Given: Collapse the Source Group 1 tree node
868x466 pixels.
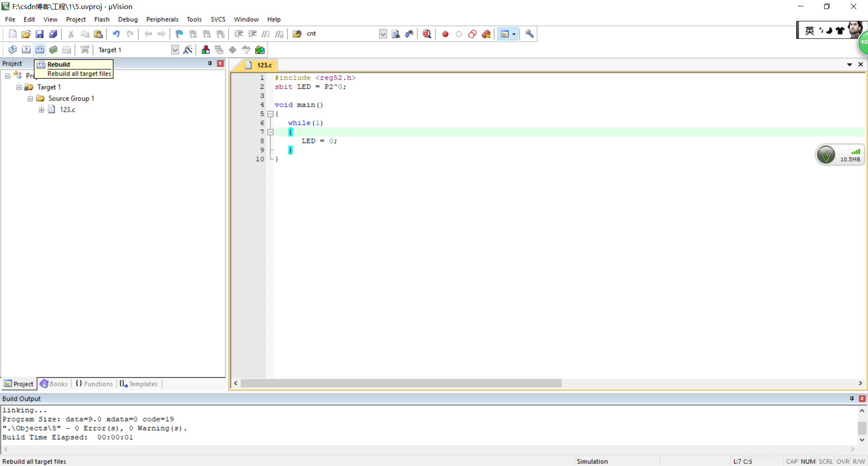Looking at the screenshot, I should (x=30, y=99).
